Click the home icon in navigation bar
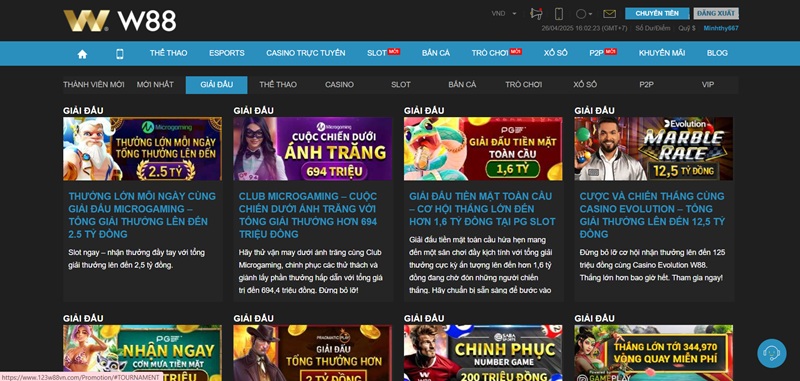800x381 pixels. (82, 54)
